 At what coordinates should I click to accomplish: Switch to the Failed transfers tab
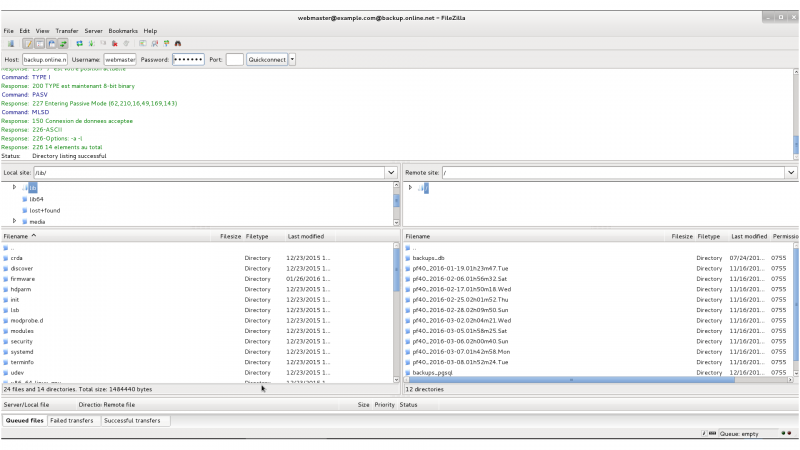pyautogui.click(x=73, y=421)
